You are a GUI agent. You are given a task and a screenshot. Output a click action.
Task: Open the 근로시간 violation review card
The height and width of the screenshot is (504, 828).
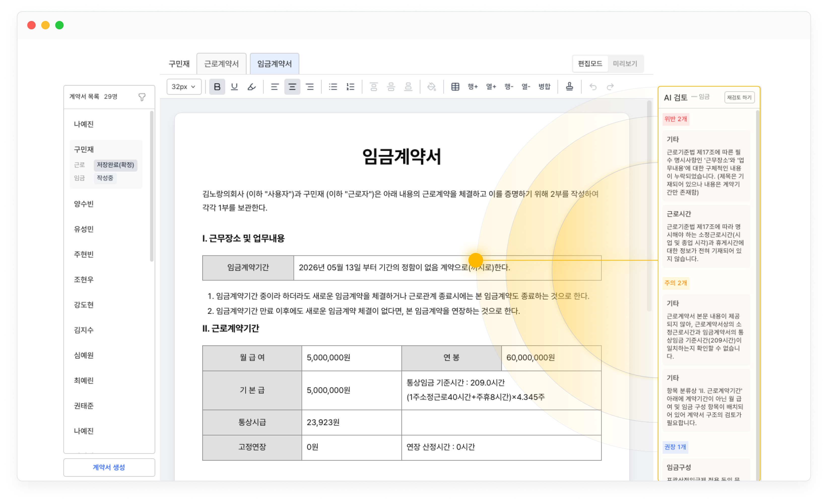point(706,236)
